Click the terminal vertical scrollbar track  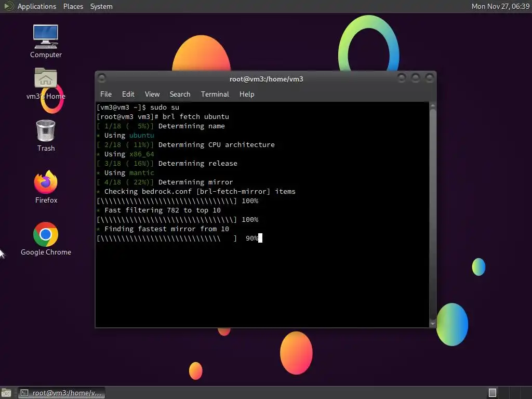coord(433,215)
